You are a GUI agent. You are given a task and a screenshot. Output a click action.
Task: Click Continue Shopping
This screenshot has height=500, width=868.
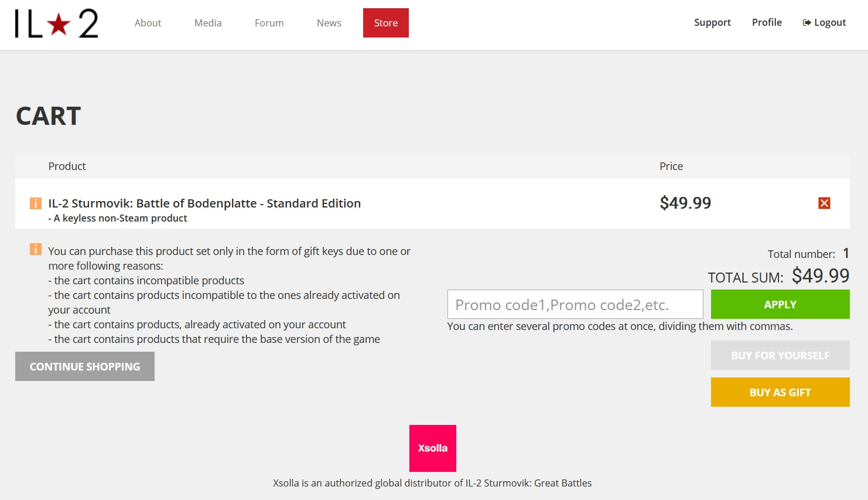tap(85, 366)
